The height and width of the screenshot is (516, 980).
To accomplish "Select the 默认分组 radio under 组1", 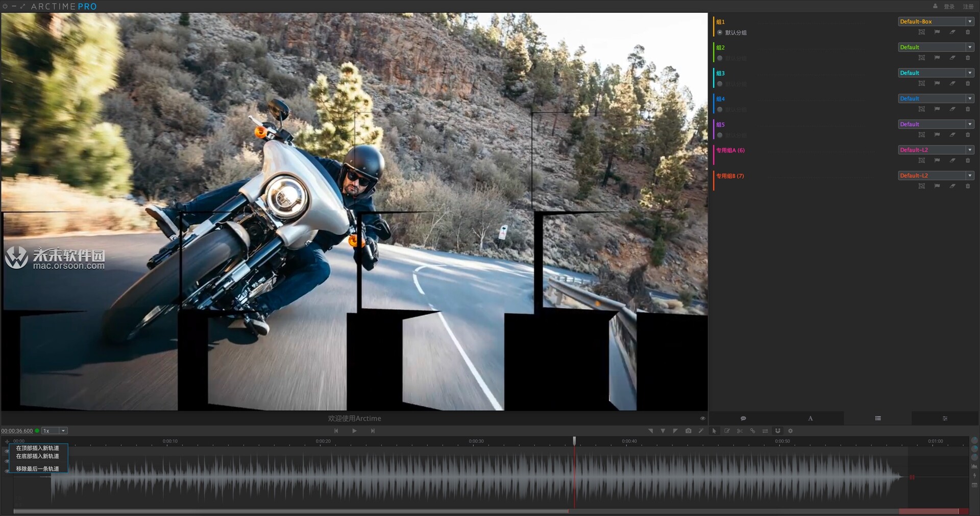I will click(x=720, y=32).
